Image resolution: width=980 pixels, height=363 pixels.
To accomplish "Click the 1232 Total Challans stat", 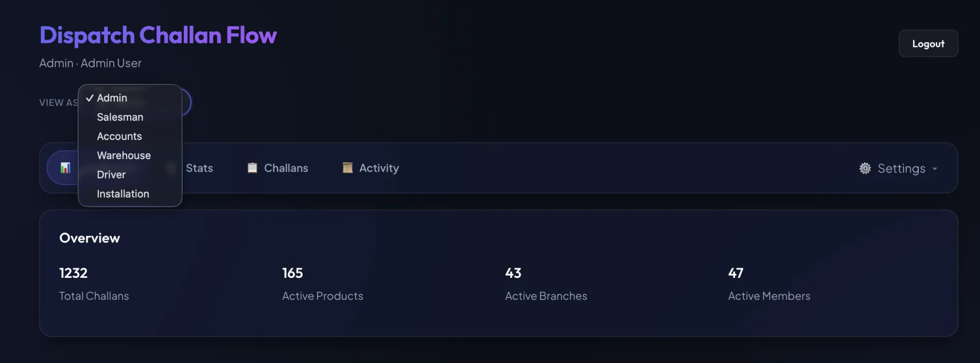I will [94, 284].
